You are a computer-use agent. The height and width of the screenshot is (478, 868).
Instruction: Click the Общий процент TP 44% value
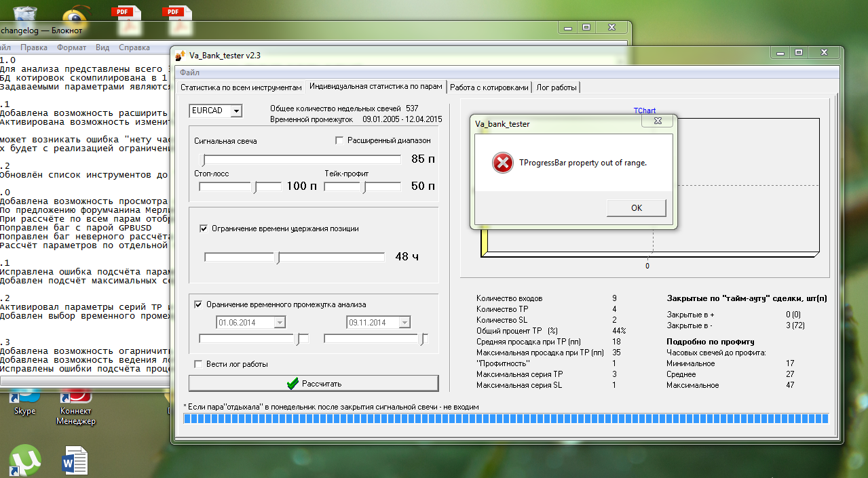(x=618, y=331)
